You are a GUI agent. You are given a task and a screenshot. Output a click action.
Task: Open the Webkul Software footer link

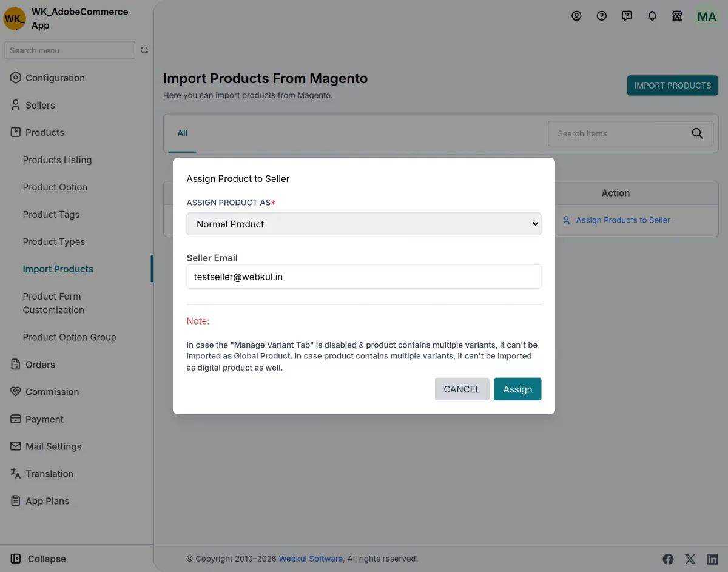(x=311, y=559)
